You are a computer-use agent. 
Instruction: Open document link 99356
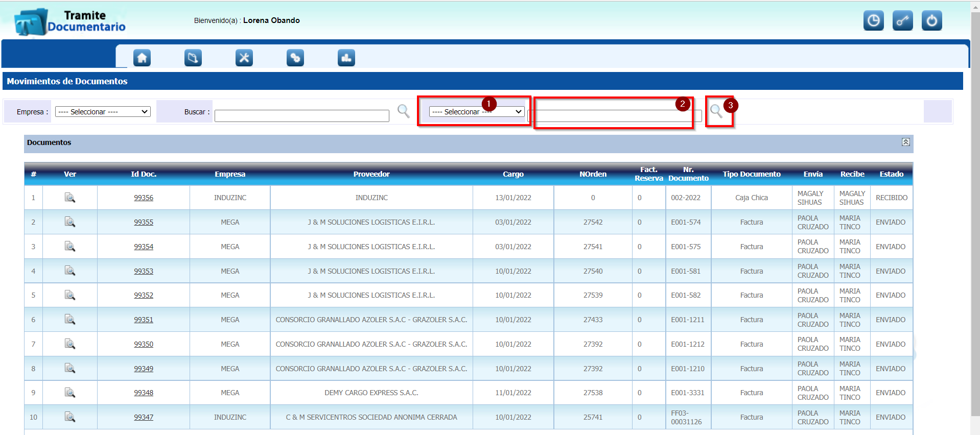pyautogui.click(x=144, y=198)
